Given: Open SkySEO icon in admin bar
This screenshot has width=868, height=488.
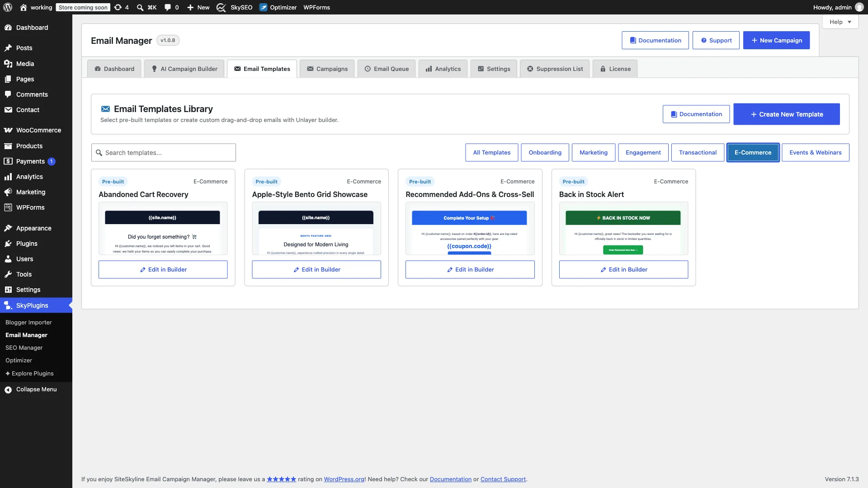Looking at the screenshot, I should [x=221, y=7].
